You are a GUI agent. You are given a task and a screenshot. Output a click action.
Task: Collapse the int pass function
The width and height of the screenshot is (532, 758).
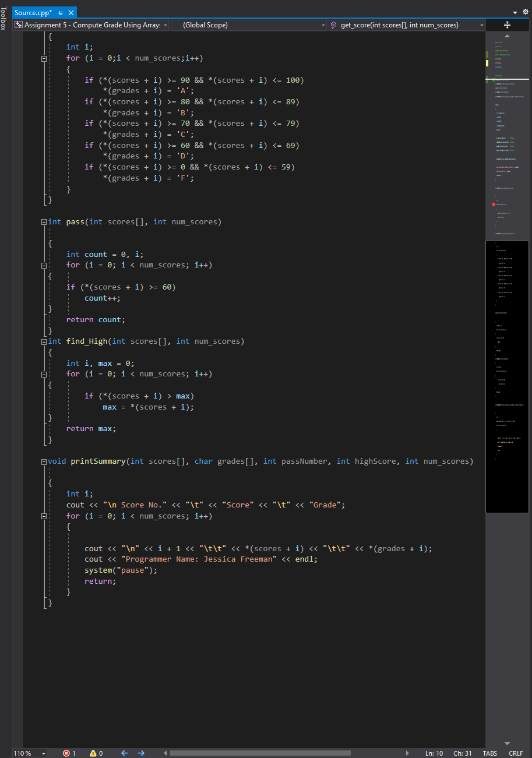pos(44,222)
